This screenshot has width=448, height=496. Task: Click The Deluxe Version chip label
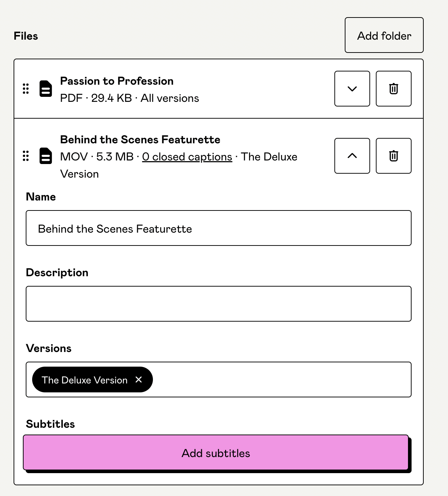point(85,380)
